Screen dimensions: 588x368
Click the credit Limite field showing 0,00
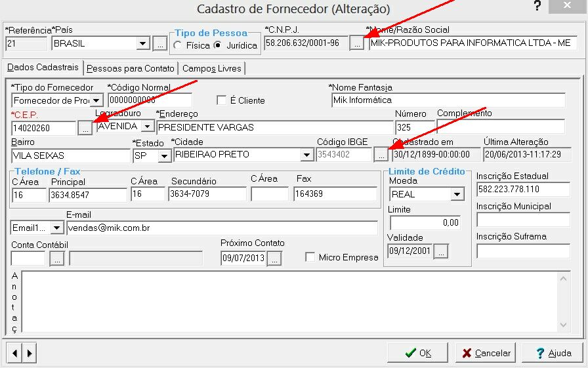[x=425, y=223]
